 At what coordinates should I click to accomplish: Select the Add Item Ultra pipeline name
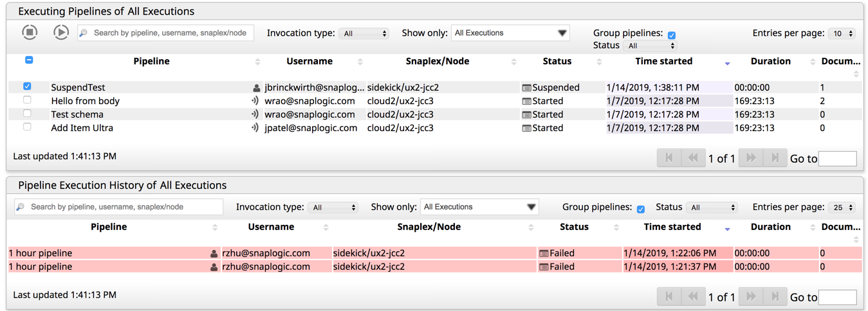tap(82, 129)
